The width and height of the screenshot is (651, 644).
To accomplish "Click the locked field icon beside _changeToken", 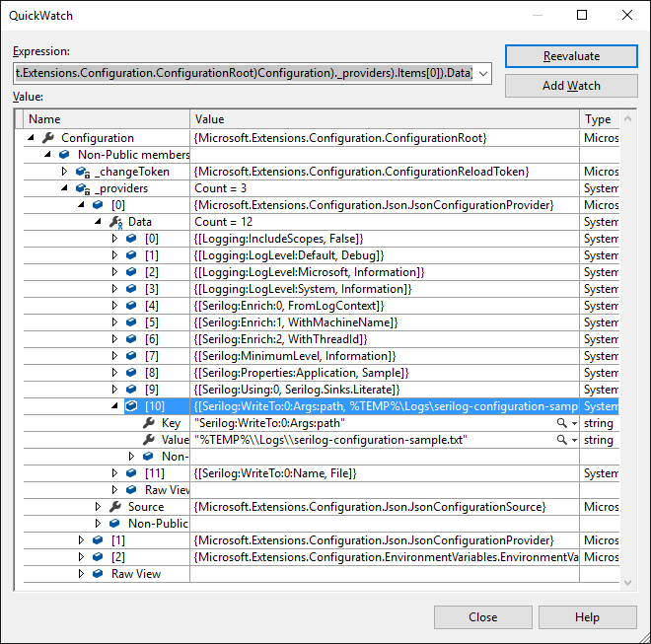I will coord(83,172).
